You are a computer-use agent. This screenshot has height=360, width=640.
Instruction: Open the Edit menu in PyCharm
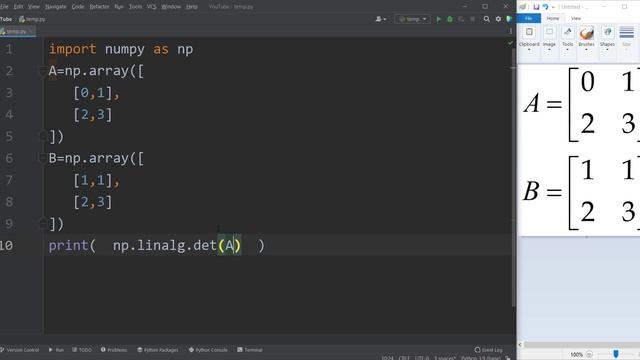point(18,7)
